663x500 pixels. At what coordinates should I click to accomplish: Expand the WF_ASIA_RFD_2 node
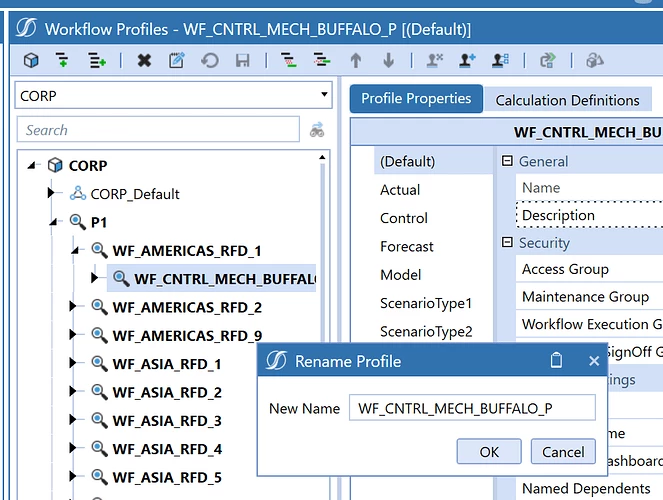click(72, 391)
